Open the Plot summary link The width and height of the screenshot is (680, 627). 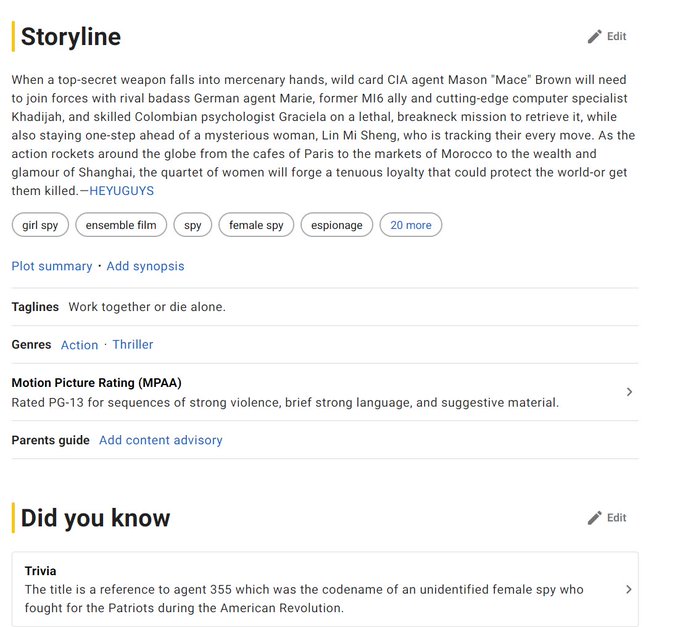click(52, 266)
